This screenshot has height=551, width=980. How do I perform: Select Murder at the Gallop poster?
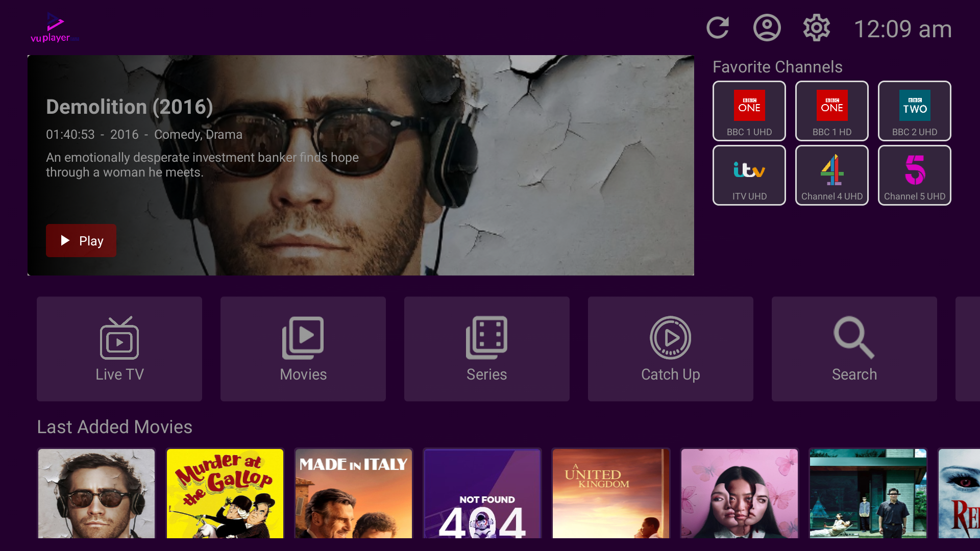click(x=225, y=493)
